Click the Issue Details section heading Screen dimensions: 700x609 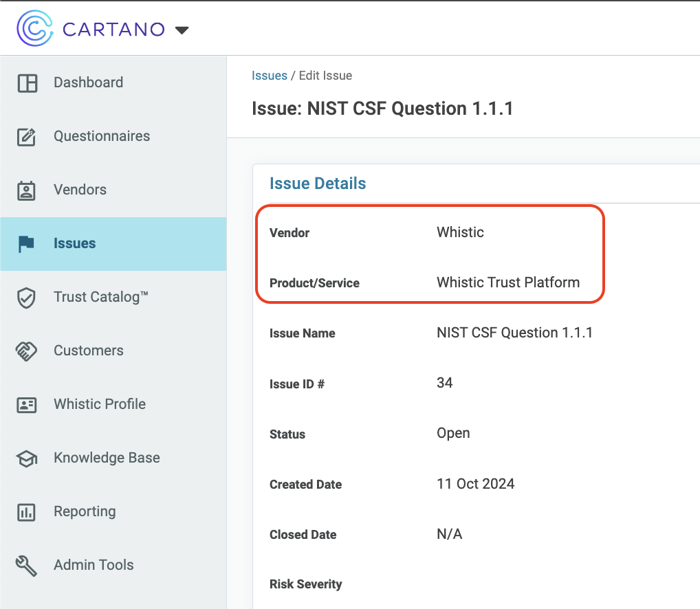click(318, 184)
